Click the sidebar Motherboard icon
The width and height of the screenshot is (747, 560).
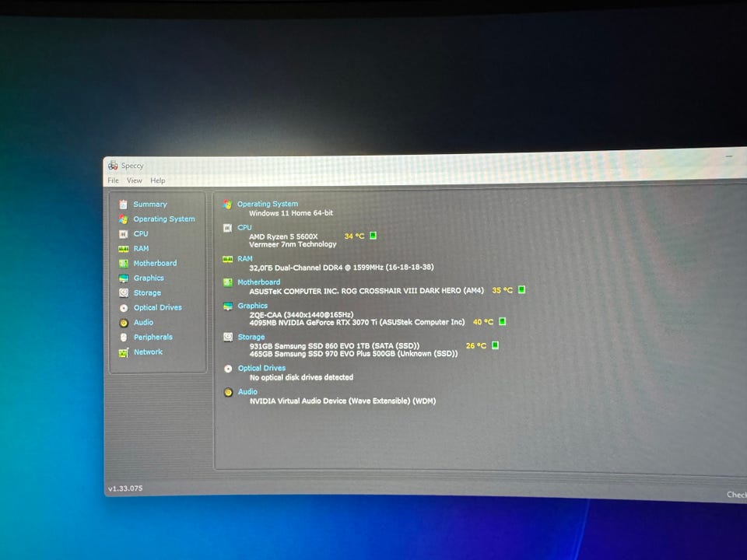[x=124, y=264]
